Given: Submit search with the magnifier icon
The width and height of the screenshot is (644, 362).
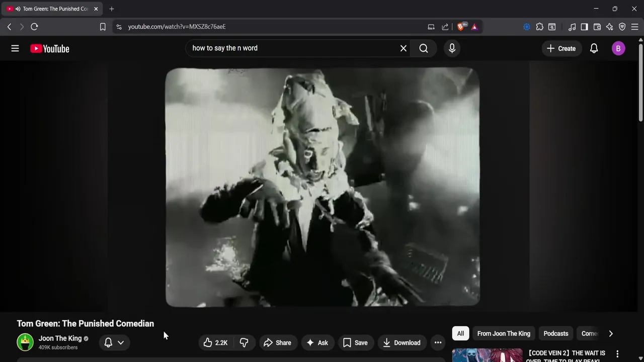Looking at the screenshot, I should click(424, 48).
